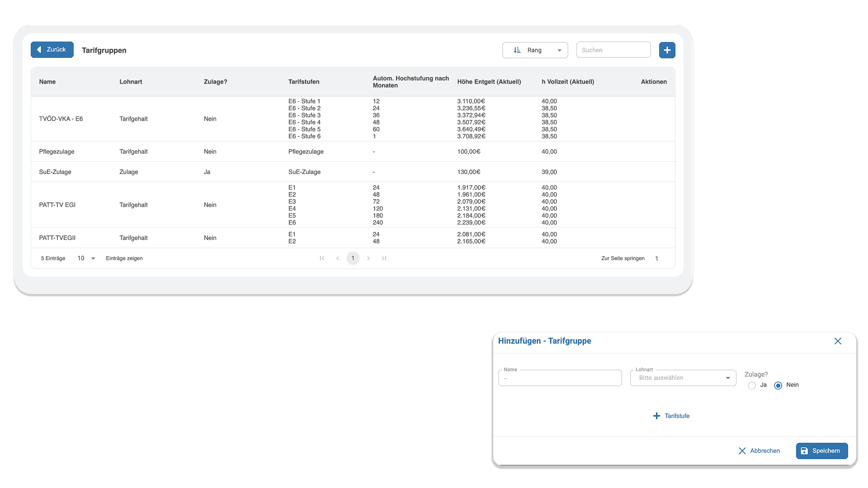Add a Tarifstufe via plus link
The width and height of the screenshot is (868, 488).
tap(671, 416)
